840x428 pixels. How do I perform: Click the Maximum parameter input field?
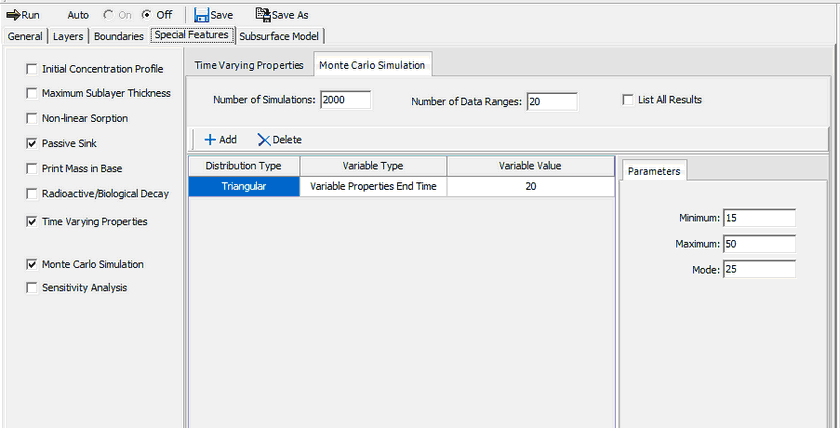coord(759,244)
